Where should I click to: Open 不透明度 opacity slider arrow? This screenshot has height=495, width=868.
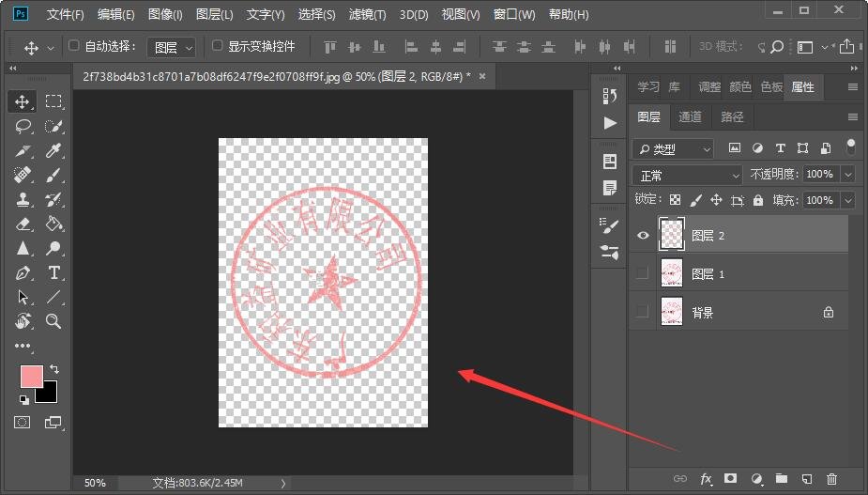click(x=848, y=175)
